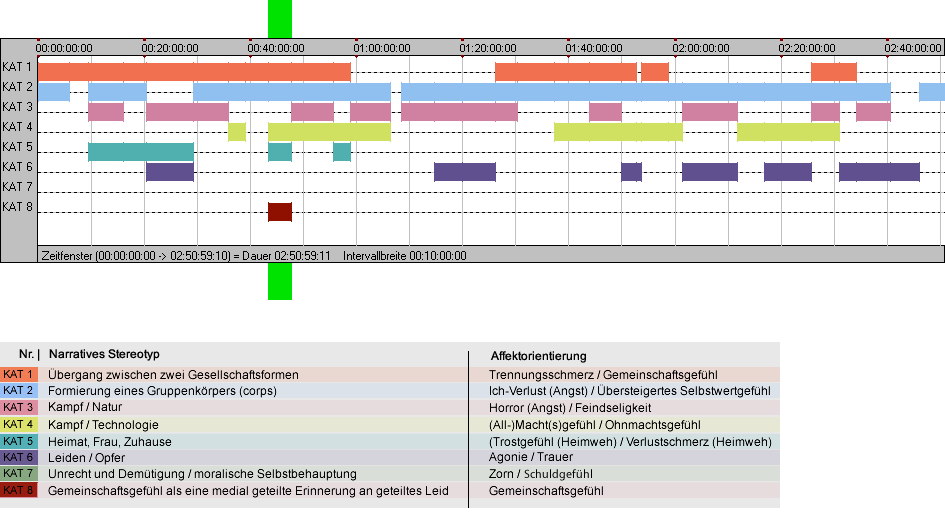Image resolution: width=945 pixels, height=530 pixels.
Task: Click the purple KAT 6 legend swatch
Action: coord(19,458)
